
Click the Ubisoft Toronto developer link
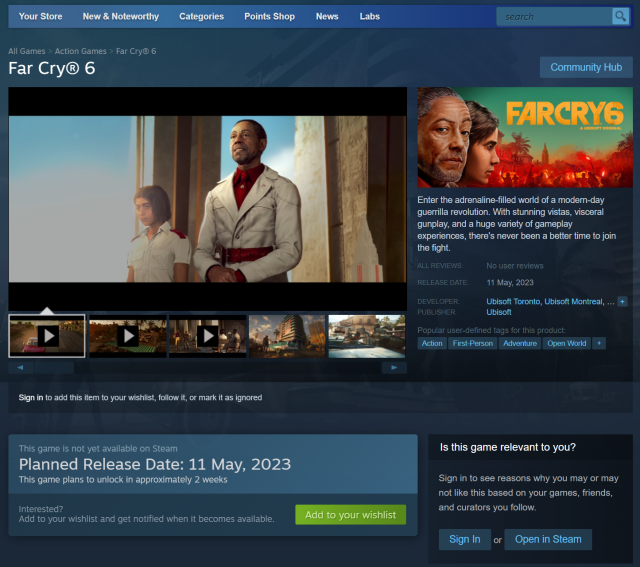pyautogui.click(x=513, y=301)
